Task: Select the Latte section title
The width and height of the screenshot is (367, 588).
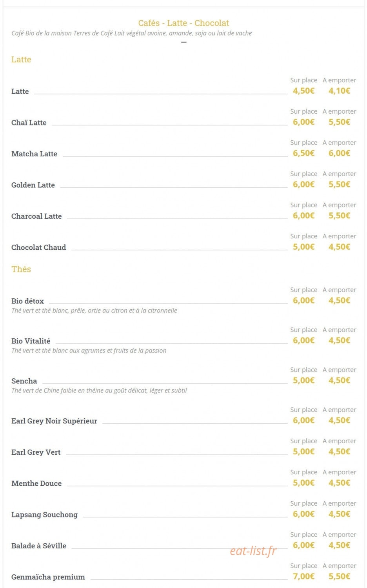Action: (x=21, y=60)
